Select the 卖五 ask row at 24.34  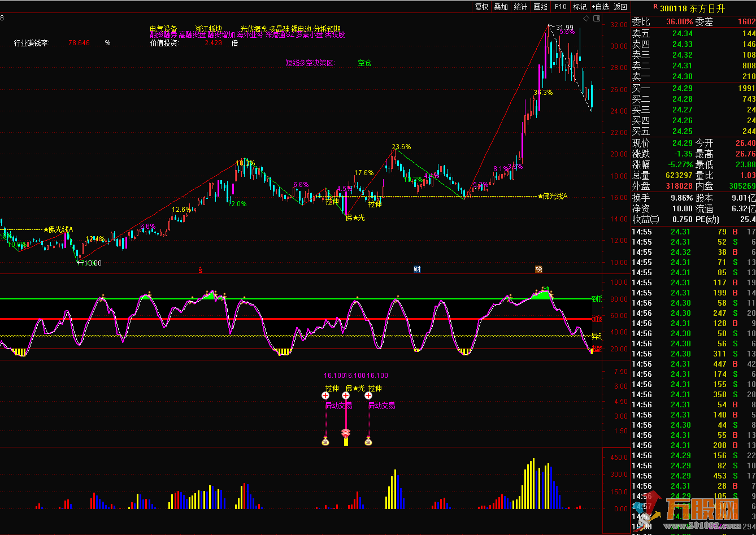(693, 34)
